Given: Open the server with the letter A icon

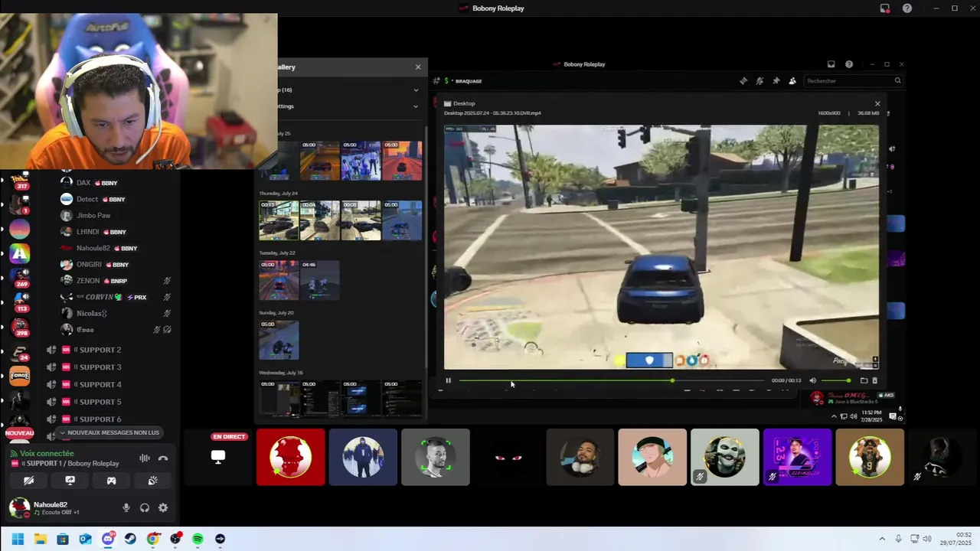Looking at the screenshot, I should [19, 253].
